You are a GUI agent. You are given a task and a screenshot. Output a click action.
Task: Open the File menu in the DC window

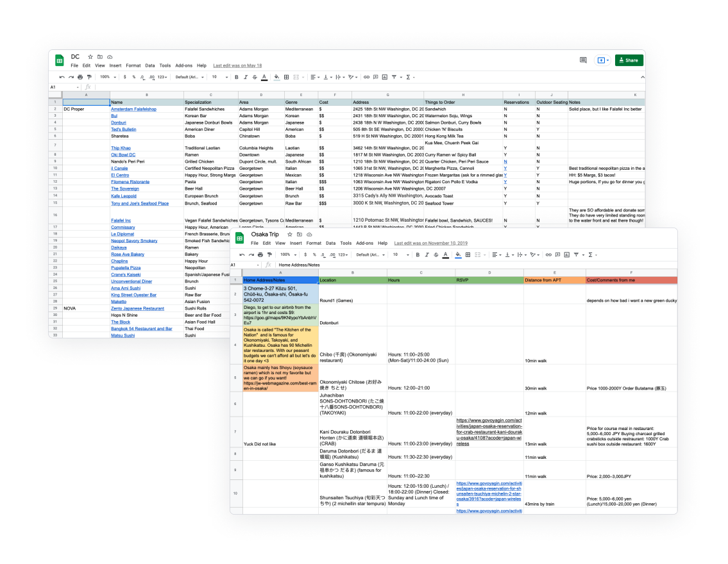pos(74,65)
